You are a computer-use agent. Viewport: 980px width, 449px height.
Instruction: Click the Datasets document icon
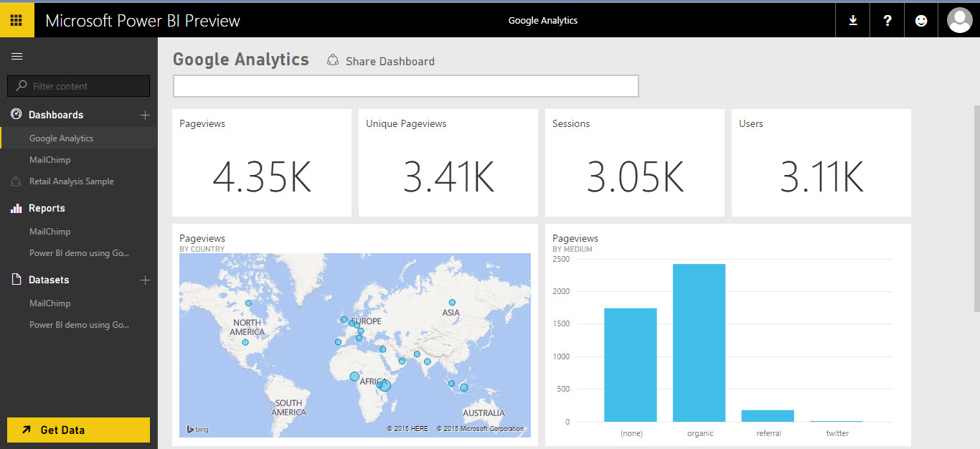point(16,280)
